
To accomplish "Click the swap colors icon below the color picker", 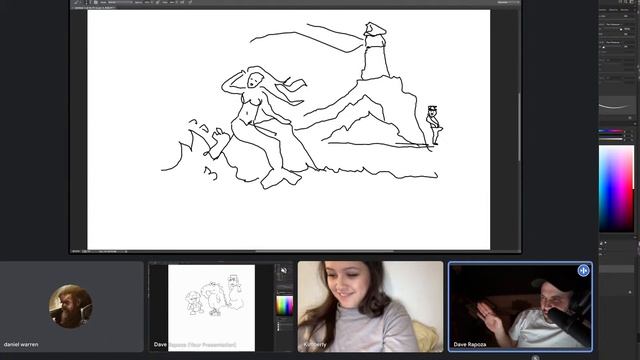I will (x=605, y=243).
